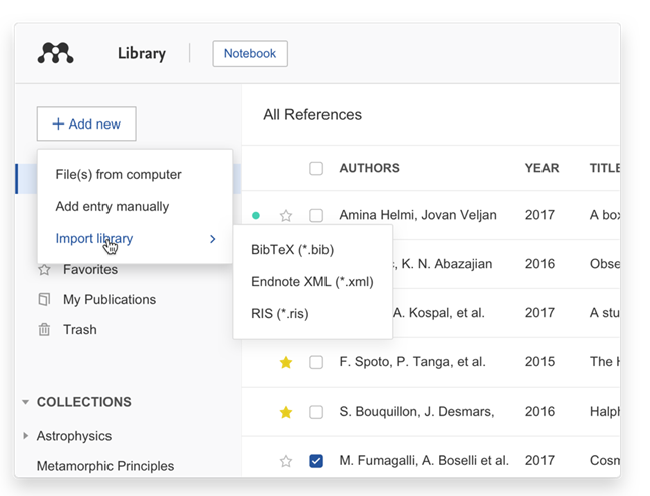650x496 pixels.
Task: Check the Amina Helmi row checkbox
Action: [316, 215]
